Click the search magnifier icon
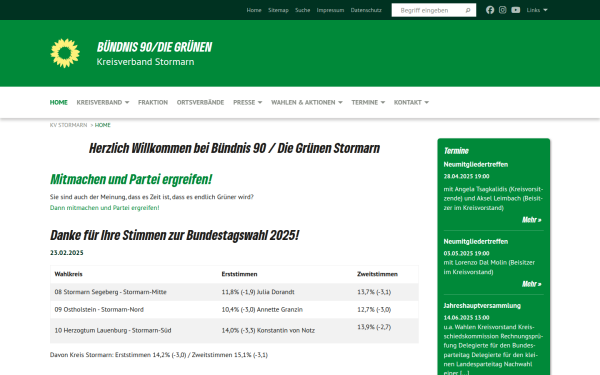Screen dimensions: 600x375 [468, 10]
